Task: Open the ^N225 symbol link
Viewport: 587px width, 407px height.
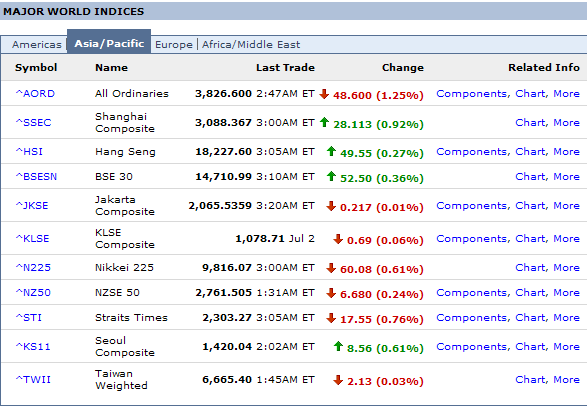Action: tap(33, 268)
